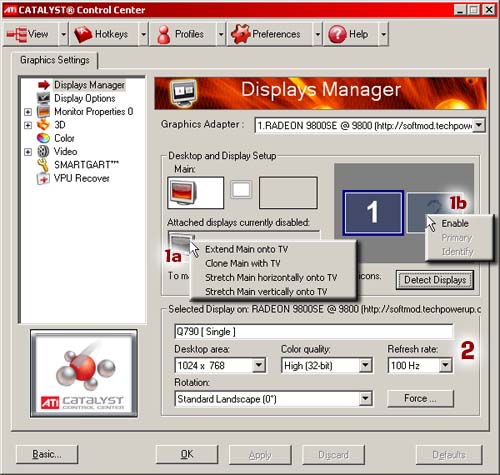Image resolution: width=500 pixels, height=475 pixels.
Task: Open the Help dropdown arrow
Action: [383, 34]
